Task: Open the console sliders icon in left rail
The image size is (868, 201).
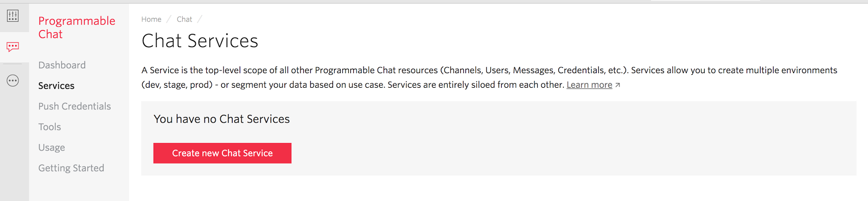Action: (12, 16)
